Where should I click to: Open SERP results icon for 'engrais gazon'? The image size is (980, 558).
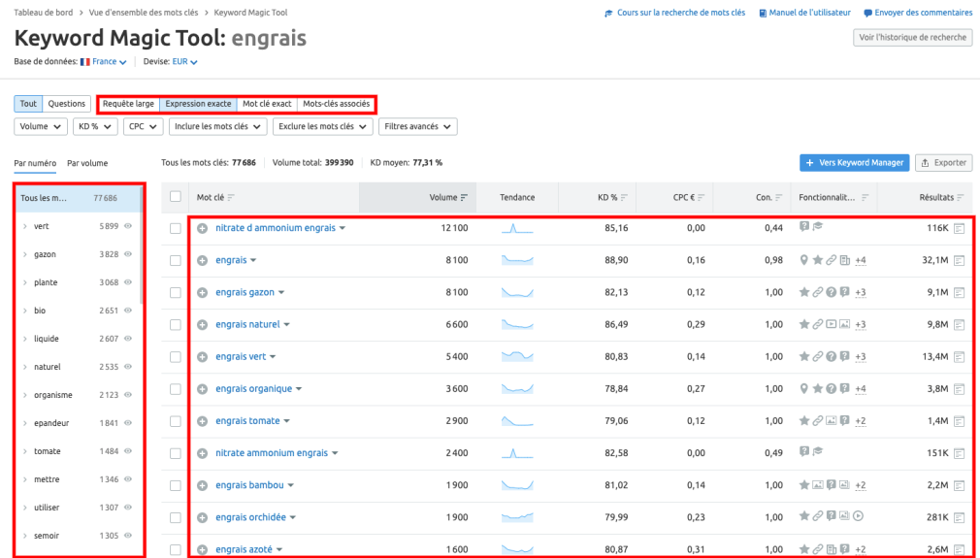point(960,293)
